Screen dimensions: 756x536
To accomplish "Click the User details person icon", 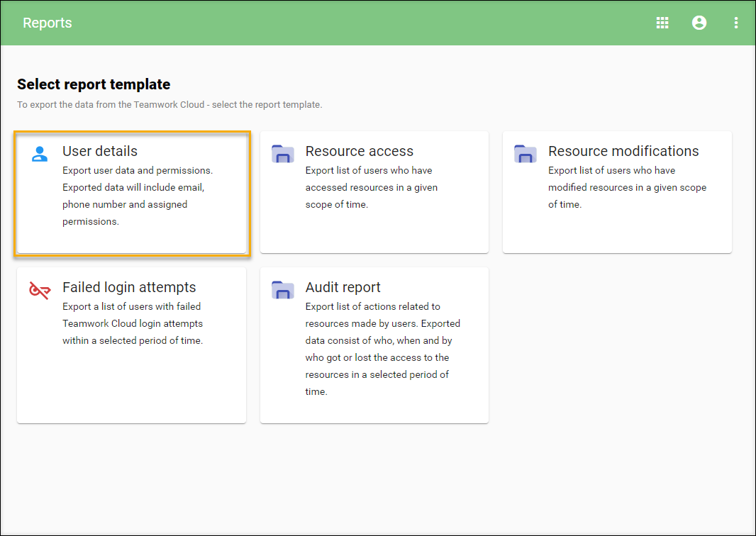I will point(40,154).
